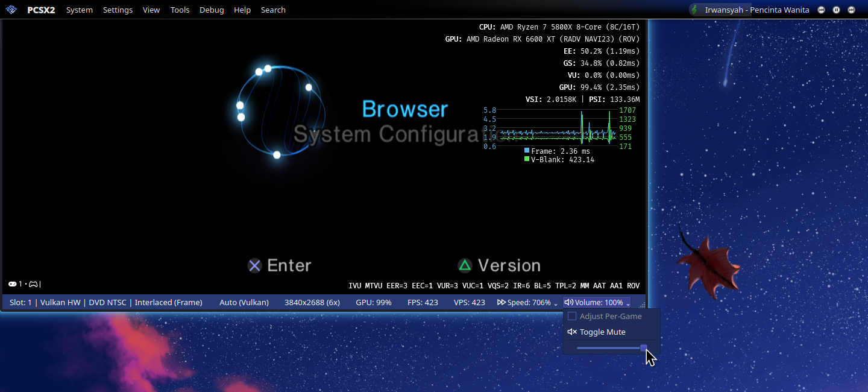Screen dimensions: 868x392
Task: Click the memory card slot 1 icon
Action: click(13, 284)
